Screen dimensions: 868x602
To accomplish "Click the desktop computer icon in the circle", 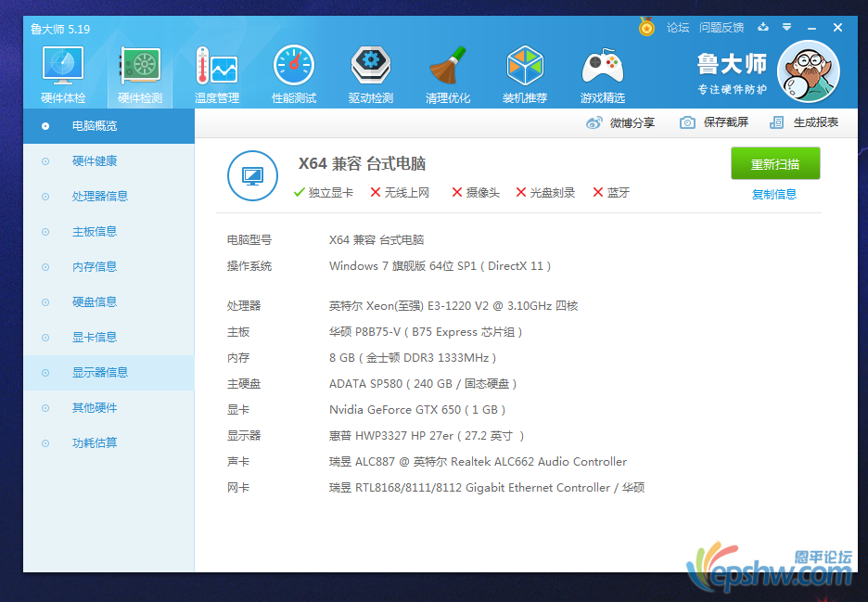I will click(x=252, y=175).
